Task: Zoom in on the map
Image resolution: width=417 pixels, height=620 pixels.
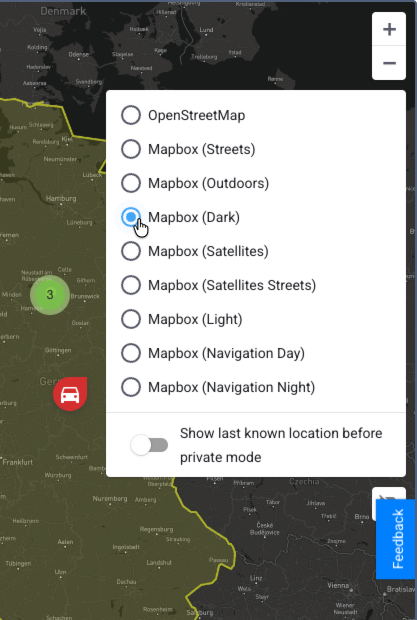Action: [389, 29]
